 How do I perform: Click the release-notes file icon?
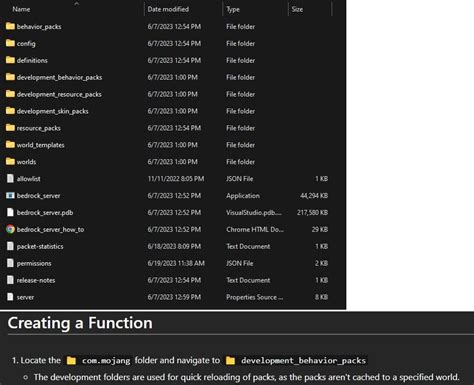(10, 280)
